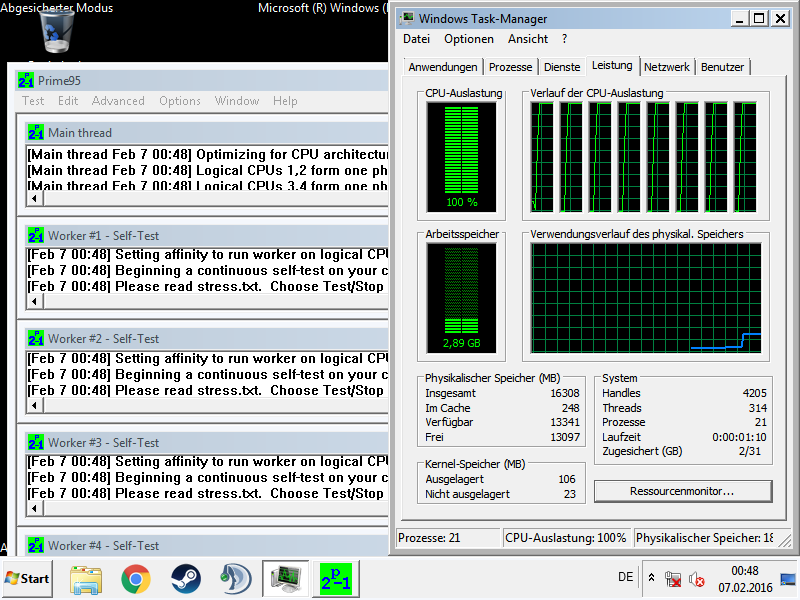Open the TeamSpeak icon in the taskbar

click(x=235, y=579)
